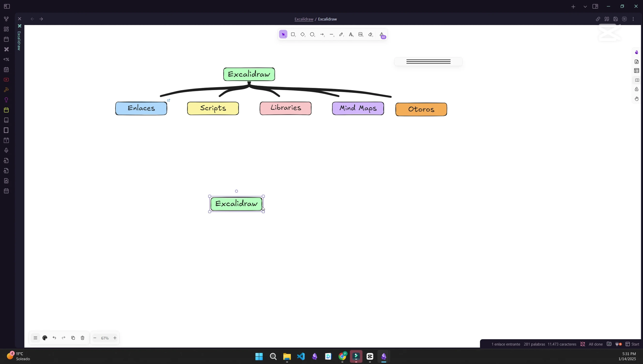Click '1 enlace entrante' in status bar
This screenshot has width=643, height=364.
pos(506,344)
